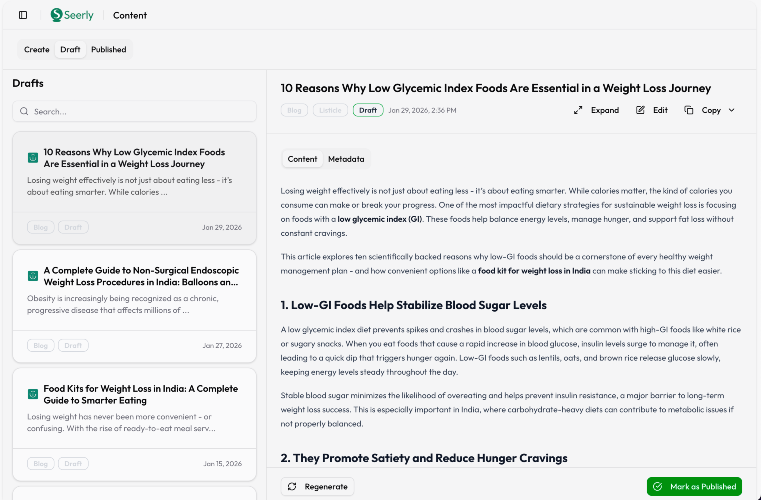Click the Copy icon
The width and height of the screenshot is (761, 500).
[x=689, y=110]
